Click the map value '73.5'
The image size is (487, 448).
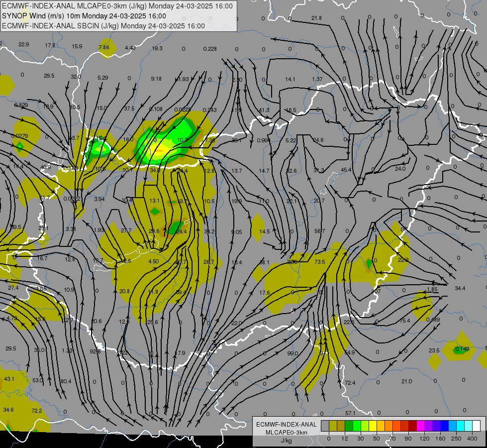coord(319,262)
